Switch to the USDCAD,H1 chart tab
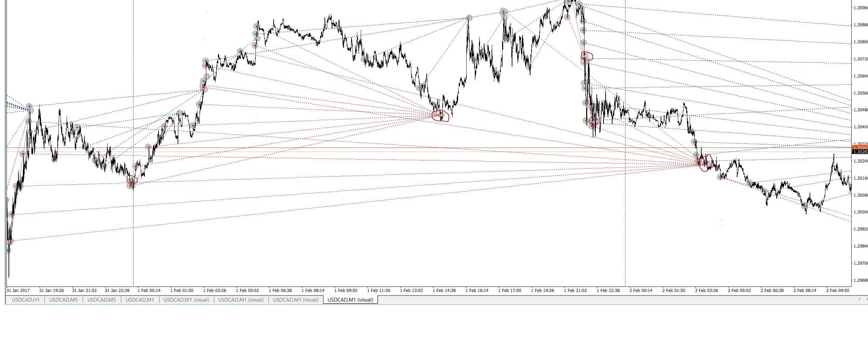The image size is (868, 348). point(26,300)
